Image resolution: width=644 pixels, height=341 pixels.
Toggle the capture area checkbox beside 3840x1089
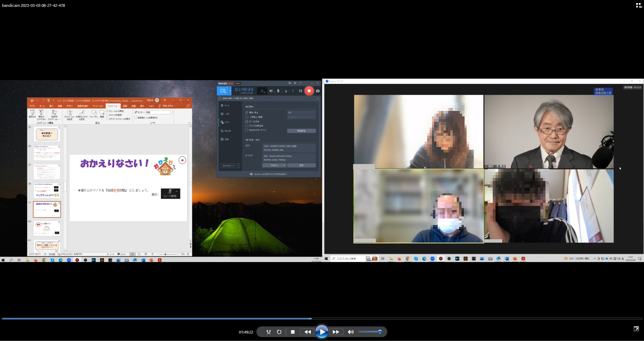[220, 98]
